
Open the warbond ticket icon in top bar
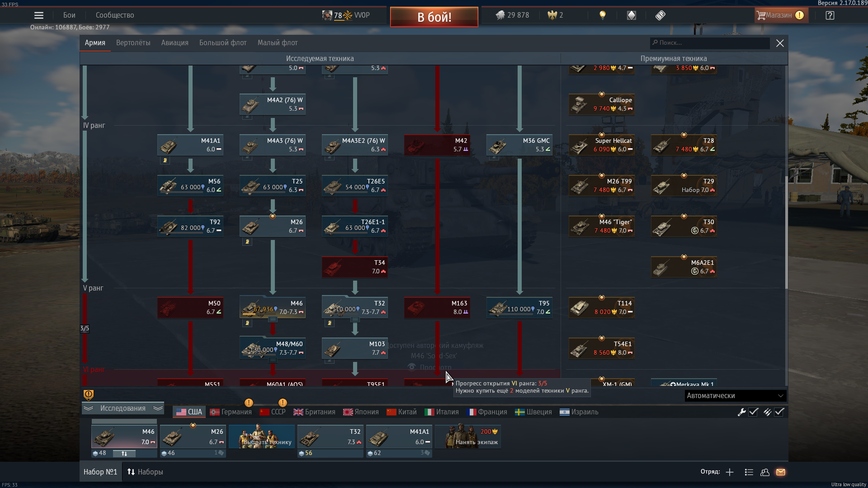tap(660, 15)
